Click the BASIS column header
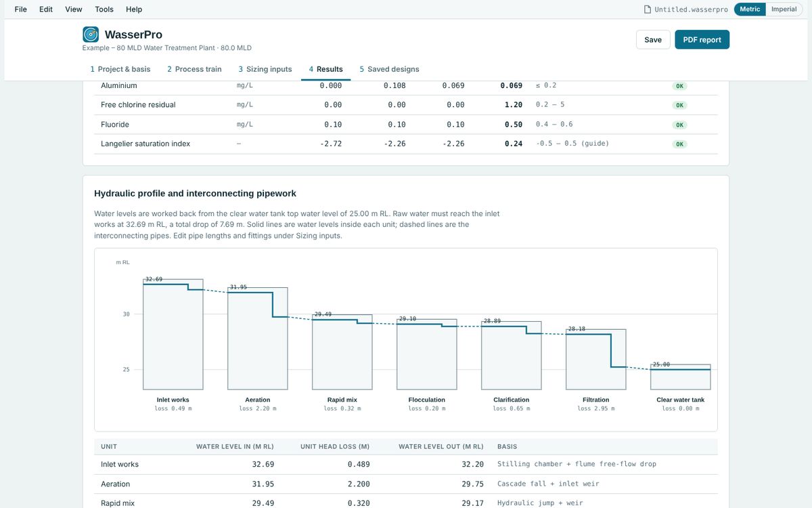This screenshot has height=508, width=812. (508, 447)
